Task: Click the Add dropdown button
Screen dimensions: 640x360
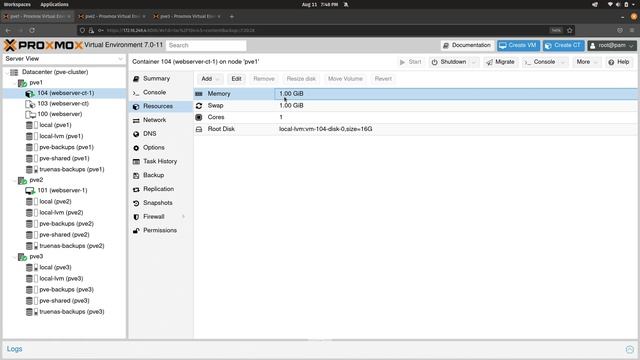Action: [210, 79]
